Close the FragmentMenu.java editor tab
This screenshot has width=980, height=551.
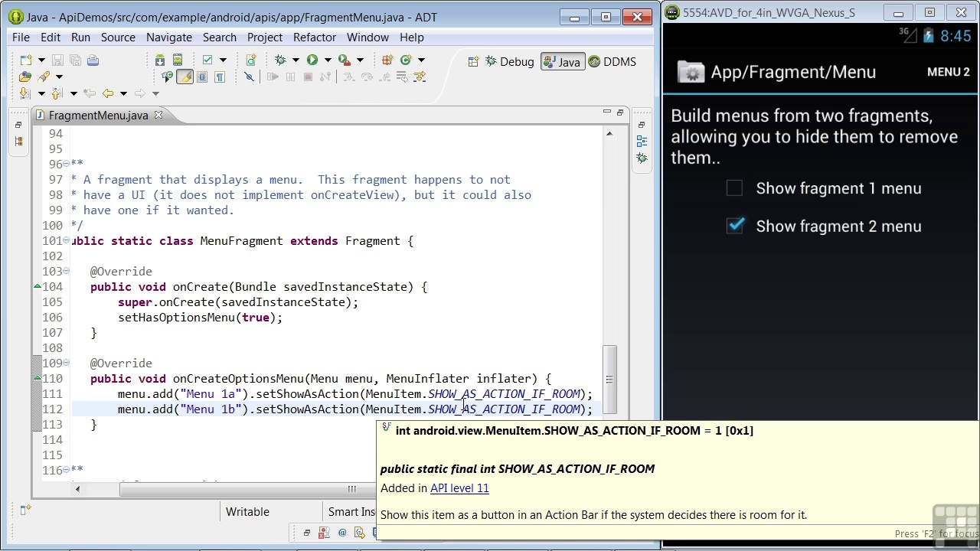(158, 115)
